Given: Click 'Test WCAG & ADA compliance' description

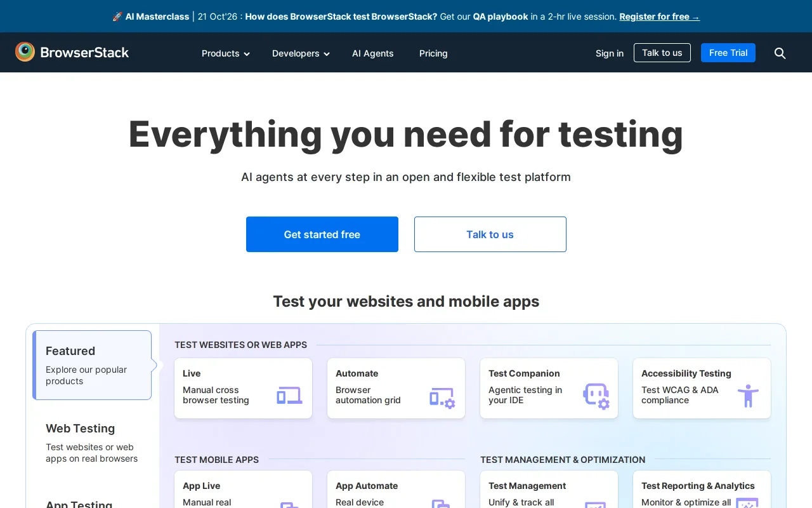Looking at the screenshot, I should click(680, 395).
